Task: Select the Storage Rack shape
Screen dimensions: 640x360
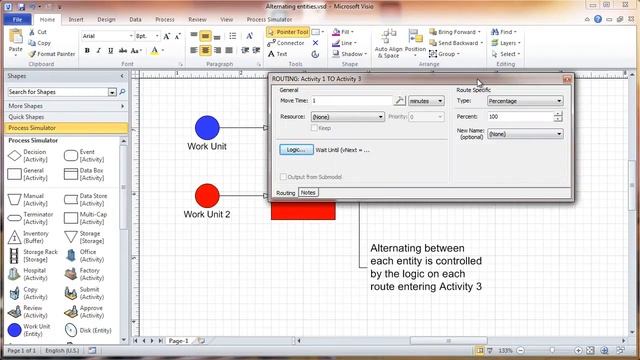Action: 33,256
